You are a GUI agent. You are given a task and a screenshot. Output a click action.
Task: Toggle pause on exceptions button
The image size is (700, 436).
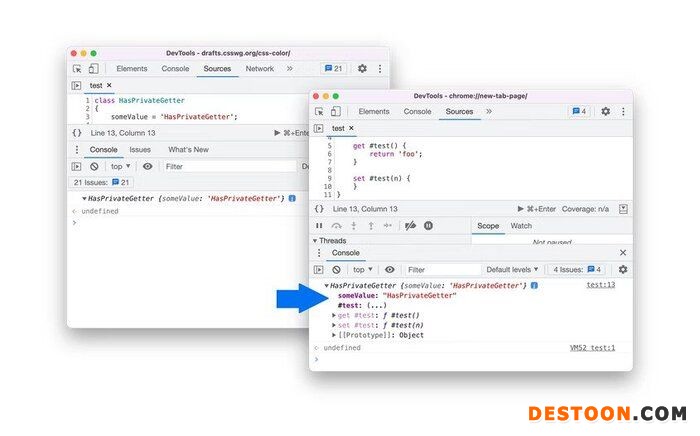click(428, 226)
